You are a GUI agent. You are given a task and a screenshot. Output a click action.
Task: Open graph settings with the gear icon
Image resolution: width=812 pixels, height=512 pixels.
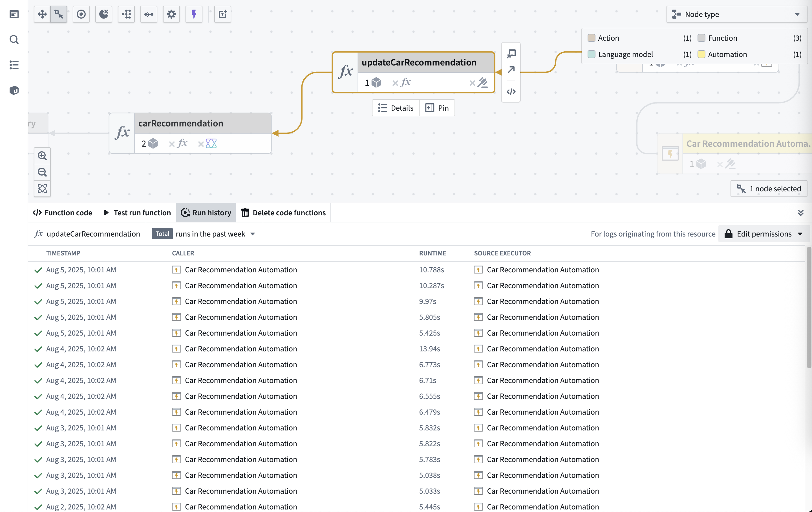click(171, 14)
